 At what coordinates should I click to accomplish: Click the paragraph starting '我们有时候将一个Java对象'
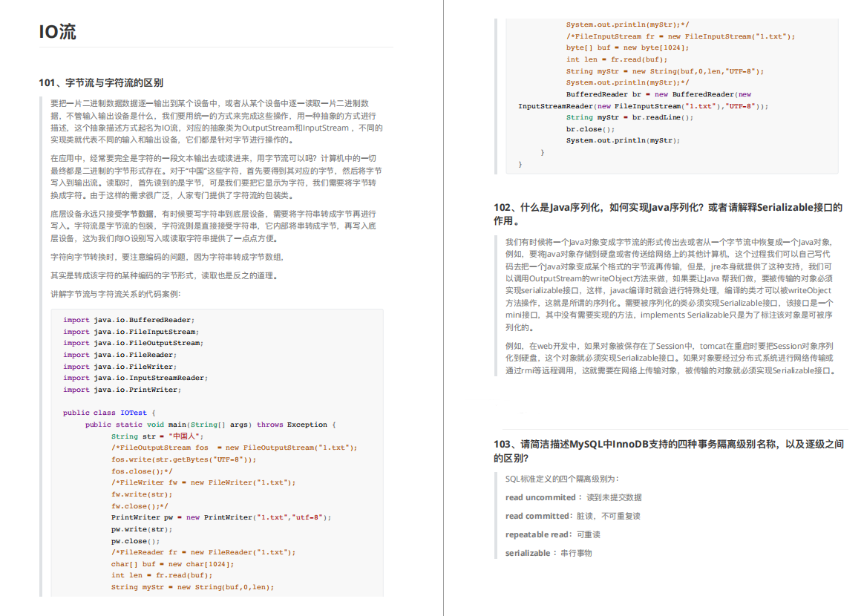click(670, 285)
